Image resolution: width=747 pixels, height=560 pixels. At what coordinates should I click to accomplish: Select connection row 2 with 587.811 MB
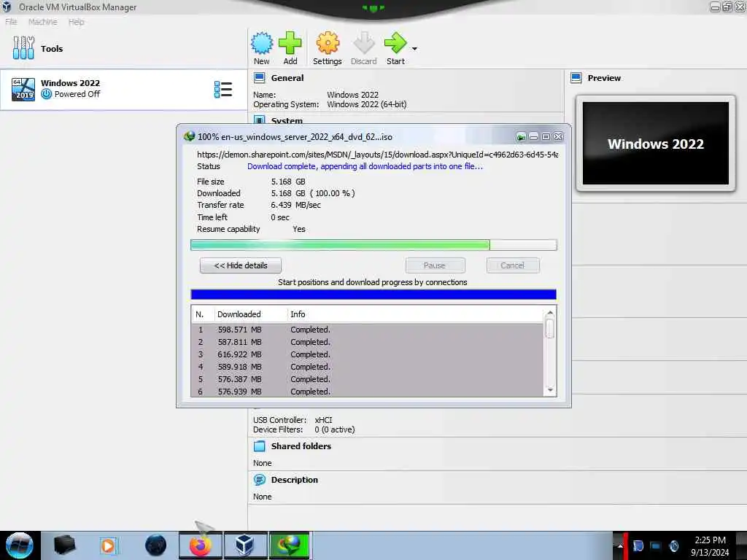point(367,342)
